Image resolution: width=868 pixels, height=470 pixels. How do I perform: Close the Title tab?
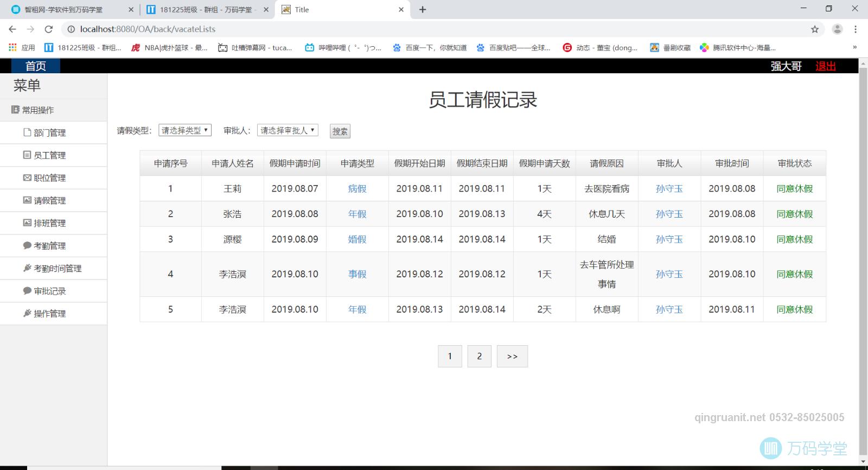pos(401,9)
